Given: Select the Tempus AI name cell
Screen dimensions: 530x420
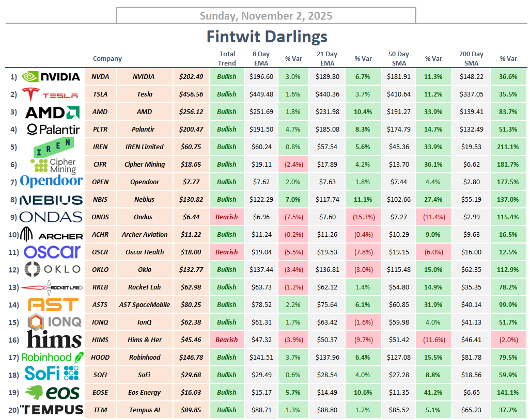Looking at the screenshot, I should (145, 410).
